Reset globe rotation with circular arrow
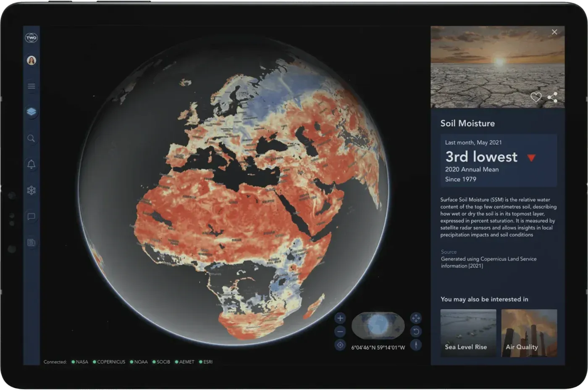The width and height of the screenshot is (588, 390). [416, 332]
